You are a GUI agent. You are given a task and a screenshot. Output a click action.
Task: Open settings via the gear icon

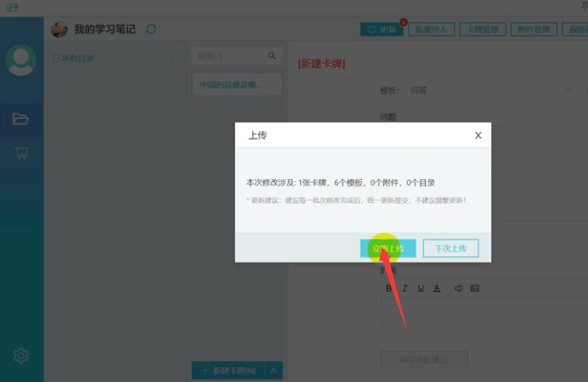(x=20, y=356)
